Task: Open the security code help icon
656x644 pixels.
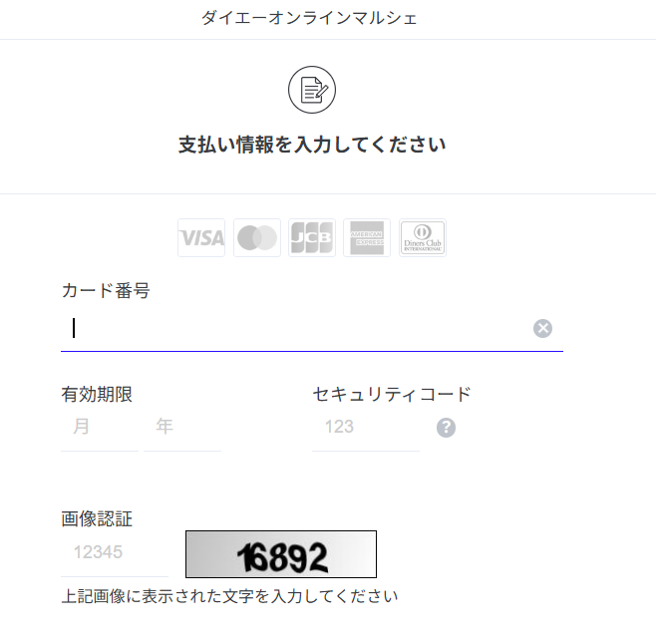Action: tap(446, 428)
